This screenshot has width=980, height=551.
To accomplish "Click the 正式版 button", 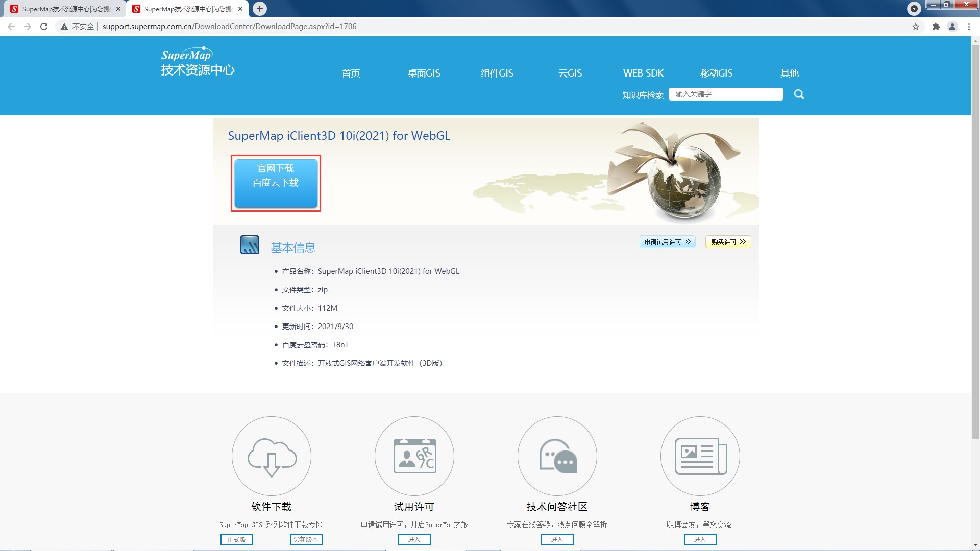I will [x=237, y=539].
